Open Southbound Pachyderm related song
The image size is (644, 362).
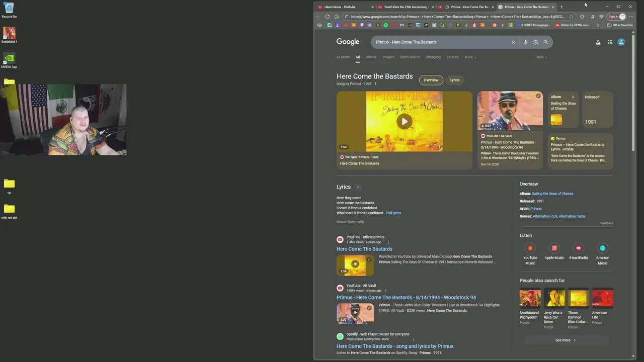[x=530, y=306]
